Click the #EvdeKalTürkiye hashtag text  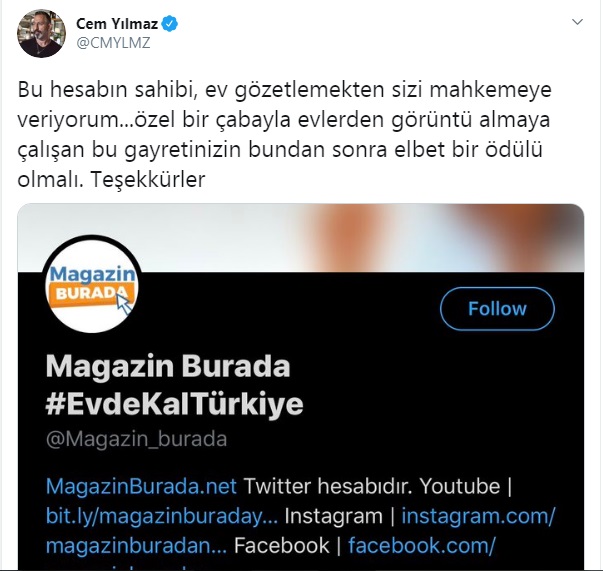175,404
